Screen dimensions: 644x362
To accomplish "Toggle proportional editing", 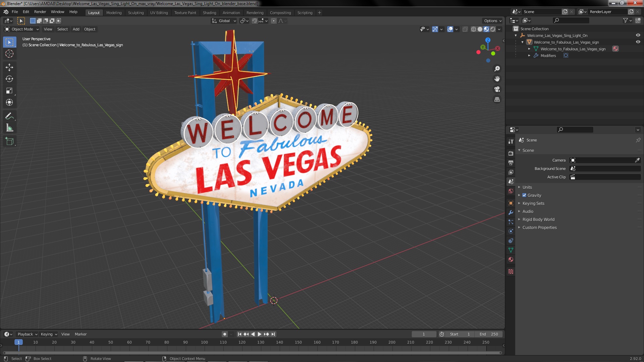I will pyautogui.click(x=274, y=21).
